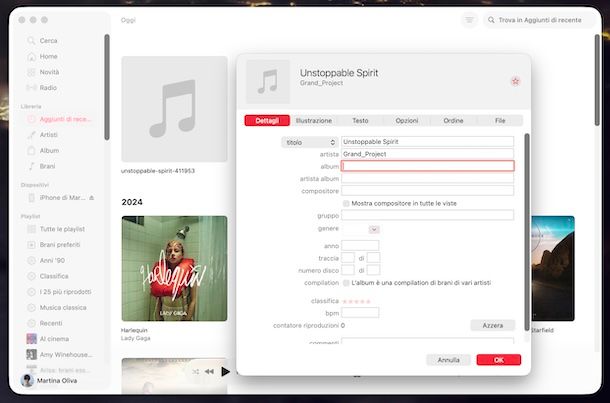Image resolution: width=610 pixels, height=403 pixels.
Task: Click the album text field
Action: tap(427, 167)
